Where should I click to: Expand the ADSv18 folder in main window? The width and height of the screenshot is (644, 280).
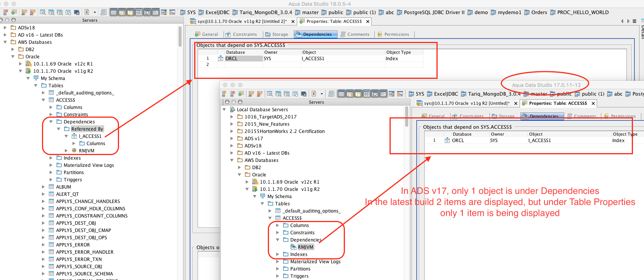tap(5, 28)
